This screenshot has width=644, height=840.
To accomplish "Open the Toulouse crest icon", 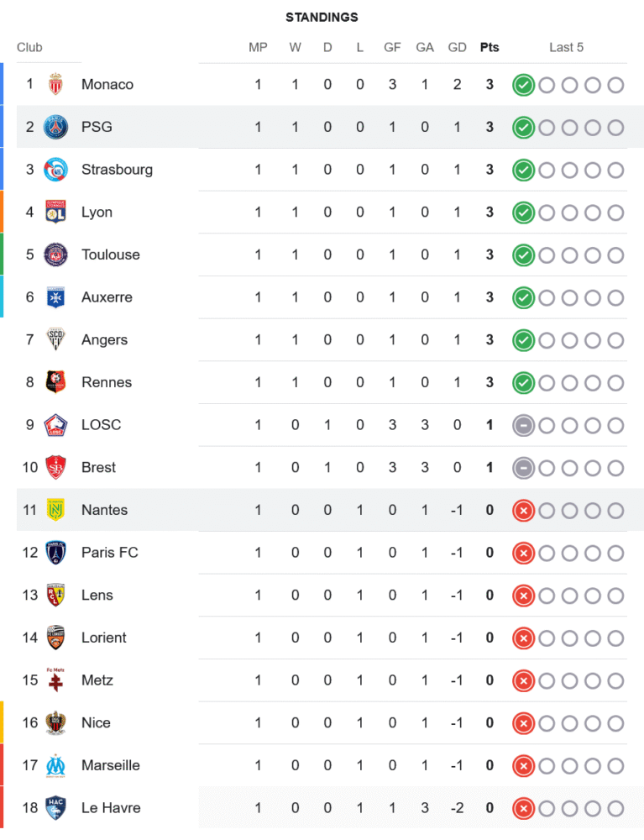I will (x=55, y=255).
